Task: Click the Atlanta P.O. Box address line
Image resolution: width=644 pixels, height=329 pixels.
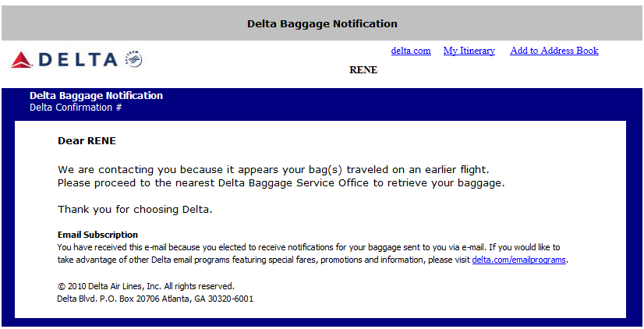Action: [155, 299]
